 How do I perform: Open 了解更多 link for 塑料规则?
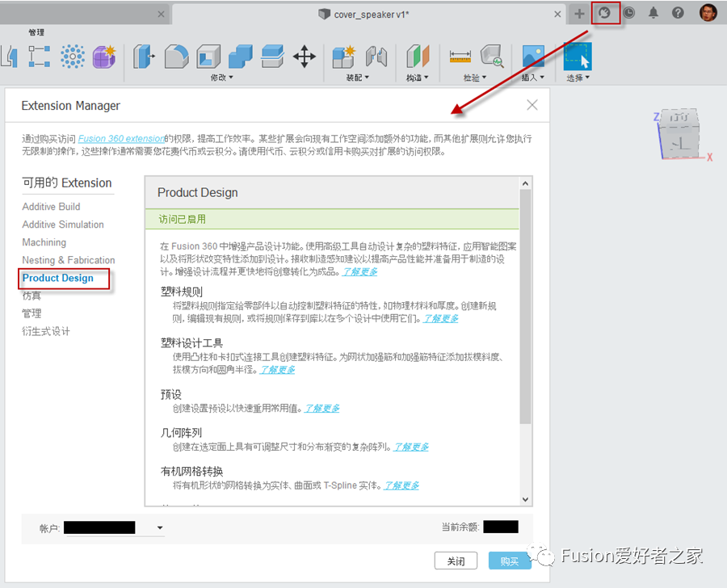click(x=440, y=318)
